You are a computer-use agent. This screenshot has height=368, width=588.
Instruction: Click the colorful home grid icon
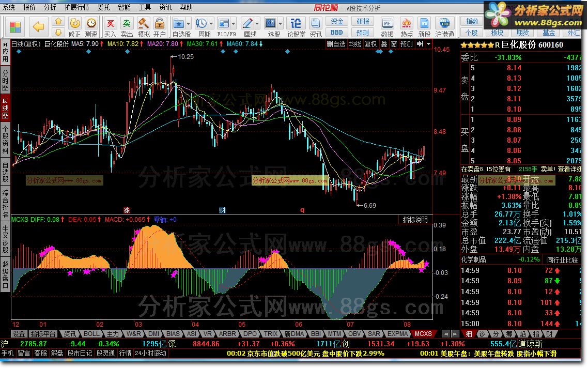click(15, 27)
